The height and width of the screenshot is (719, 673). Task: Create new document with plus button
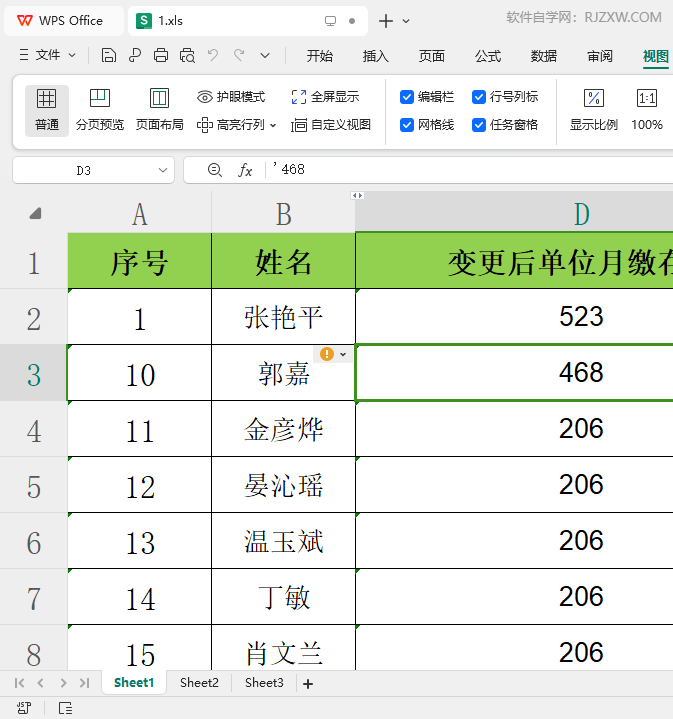pos(386,21)
